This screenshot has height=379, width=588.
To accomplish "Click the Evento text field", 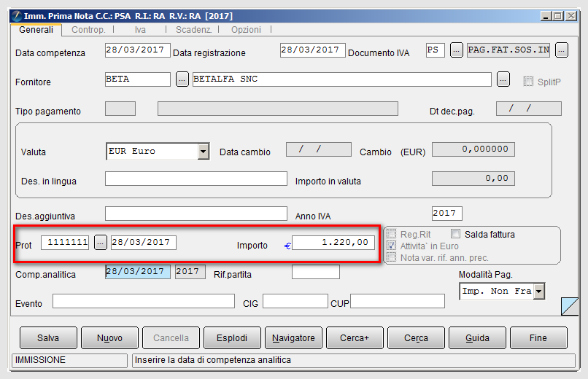I will (144, 301).
